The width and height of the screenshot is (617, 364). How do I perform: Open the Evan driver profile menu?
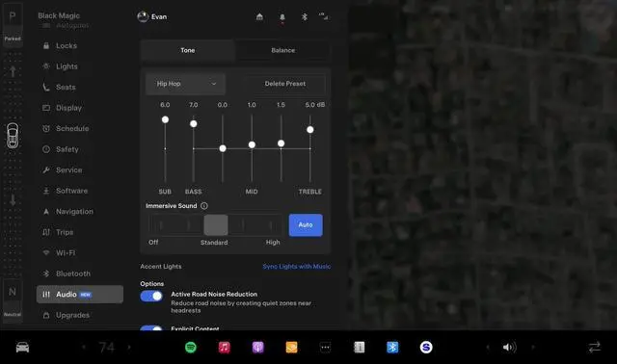tap(152, 16)
